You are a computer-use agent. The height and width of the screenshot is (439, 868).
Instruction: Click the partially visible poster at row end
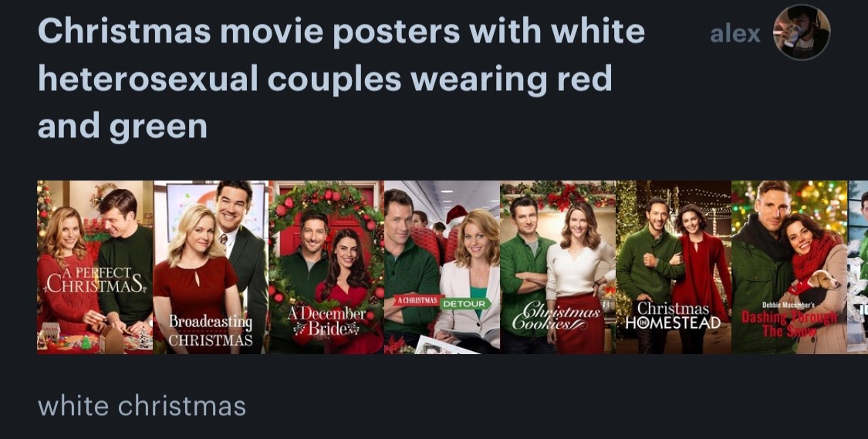click(x=857, y=268)
